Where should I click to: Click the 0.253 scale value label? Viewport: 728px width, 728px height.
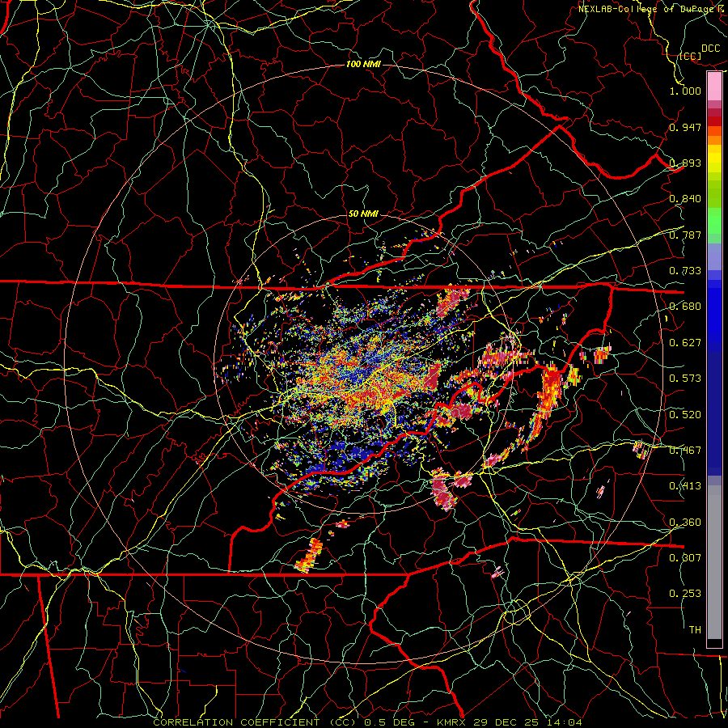pos(685,594)
